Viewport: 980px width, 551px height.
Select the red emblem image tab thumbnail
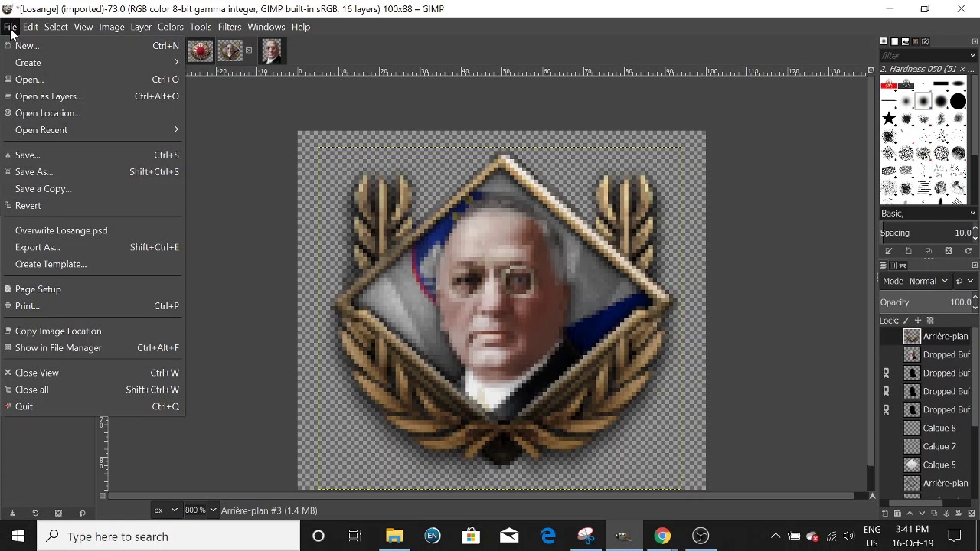click(201, 51)
